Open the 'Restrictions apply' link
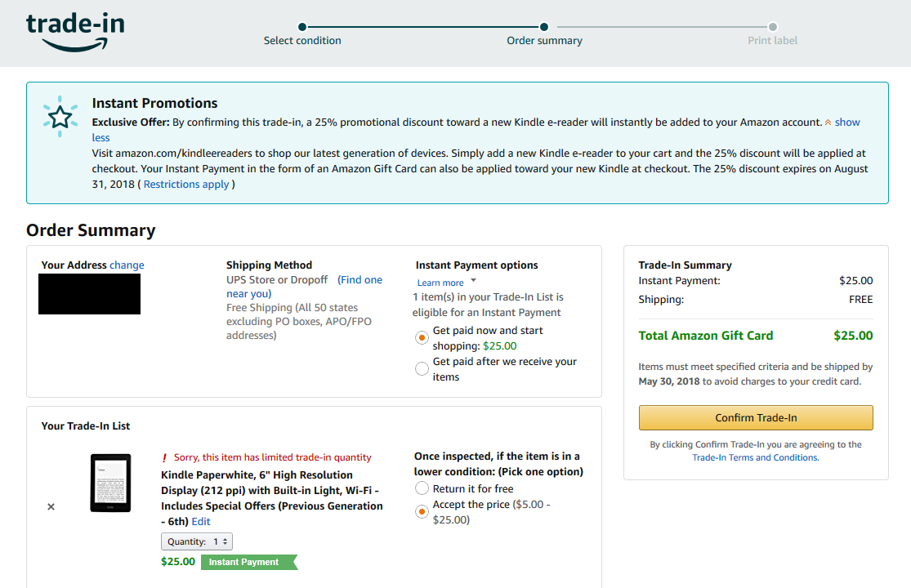This screenshot has height=588, width=911. click(187, 185)
